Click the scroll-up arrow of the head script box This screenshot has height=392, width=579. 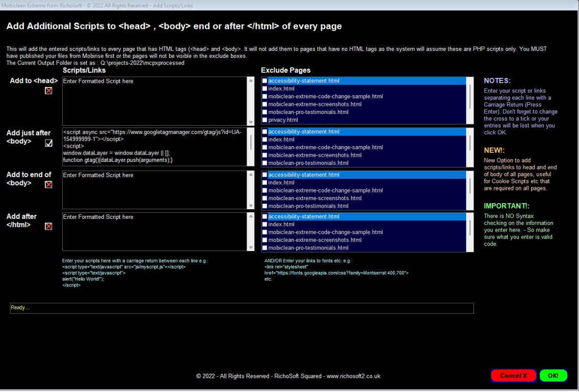click(251, 80)
